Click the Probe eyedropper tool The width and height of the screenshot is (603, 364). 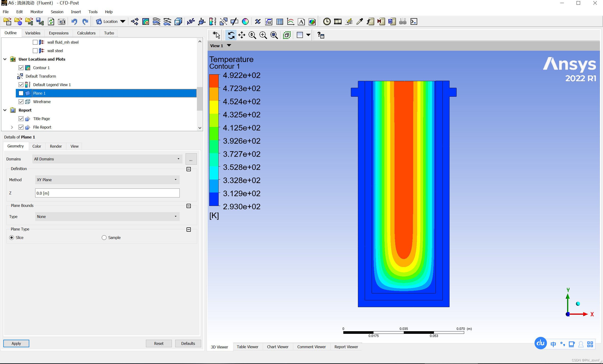(x=360, y=21)
